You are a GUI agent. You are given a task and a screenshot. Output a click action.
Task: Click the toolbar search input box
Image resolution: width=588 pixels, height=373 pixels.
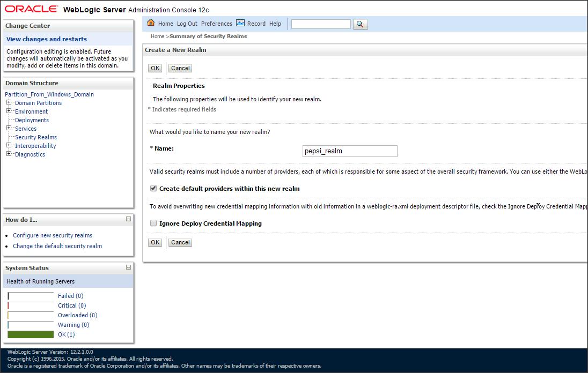(321, 24)
